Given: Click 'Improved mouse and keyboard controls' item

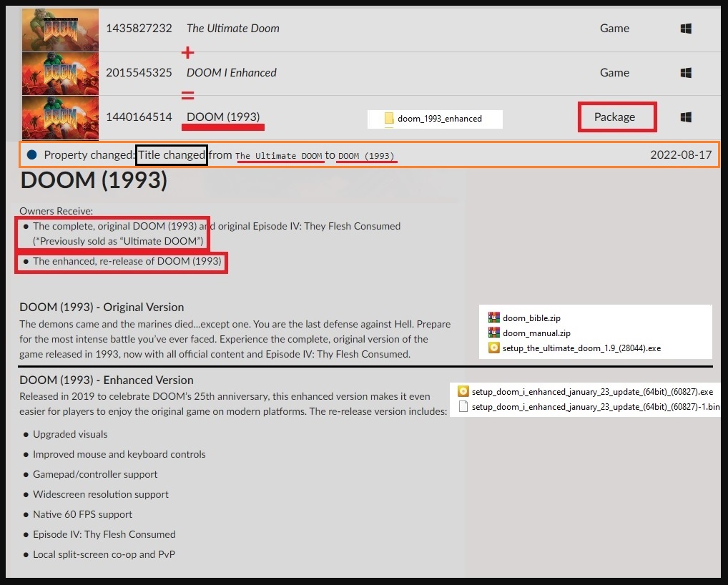Looking at the screenshot, I should click(119, 454).
